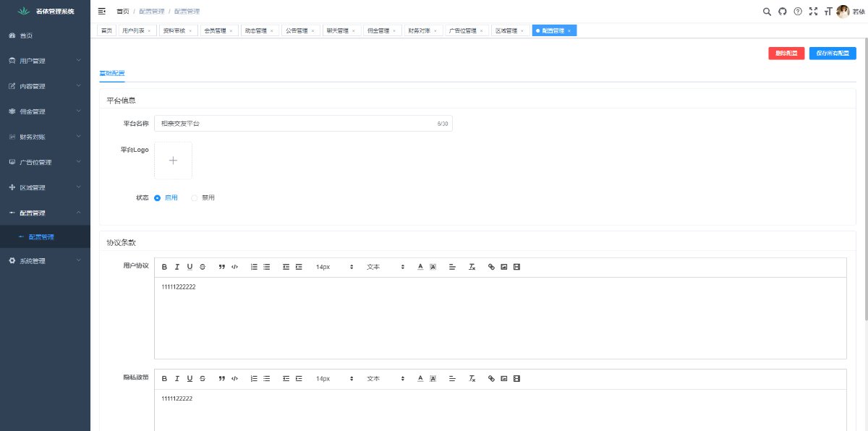Collapse 配置管理 parent menu in sidebar
The width and height of the screenshot is (868, 431).
(x=45, y=213)
